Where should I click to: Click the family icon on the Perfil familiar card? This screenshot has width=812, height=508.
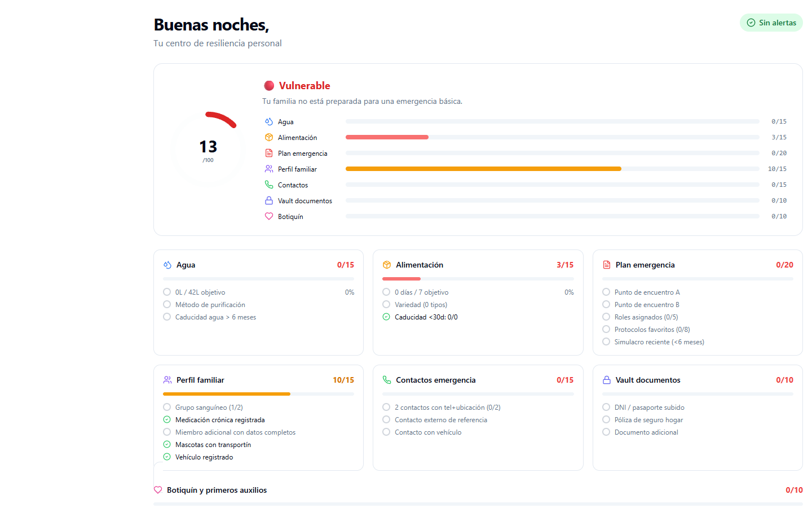tap(166, 380)
